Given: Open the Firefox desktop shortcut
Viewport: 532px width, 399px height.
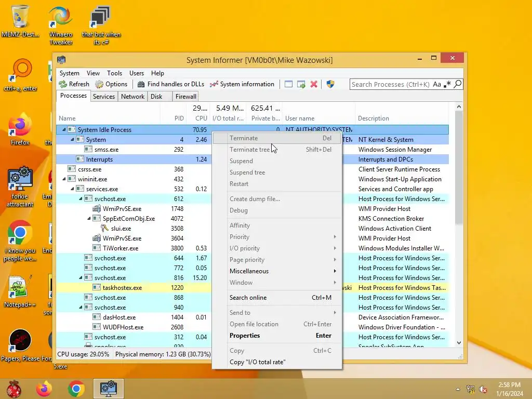Looking at the screenshot, I should click(20, 129).
